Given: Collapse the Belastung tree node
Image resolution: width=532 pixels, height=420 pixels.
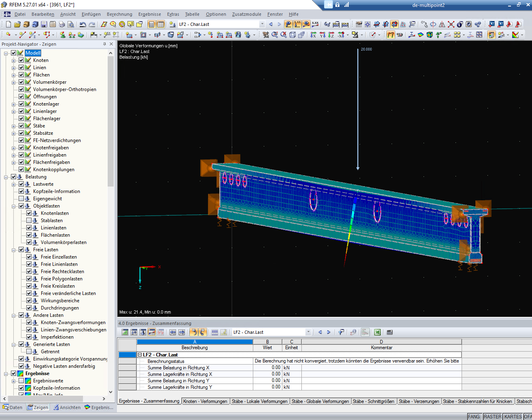Looking at the screenshot, I should tap(6, 177).
